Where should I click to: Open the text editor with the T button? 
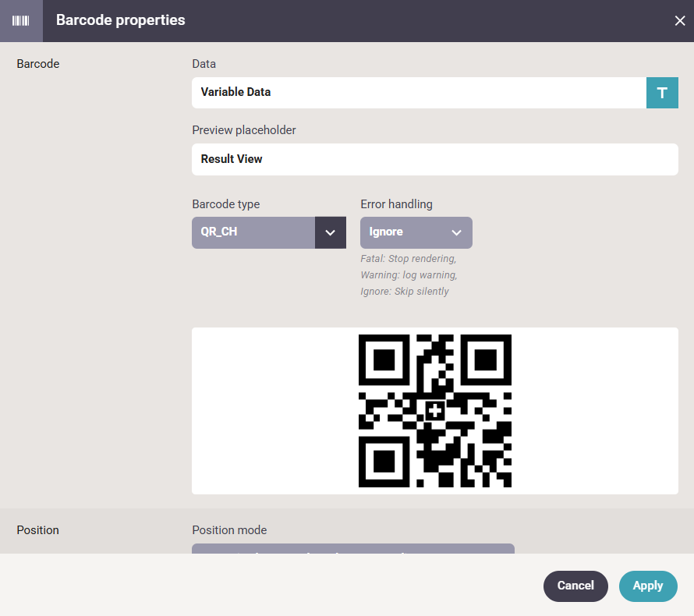point(662,93)
